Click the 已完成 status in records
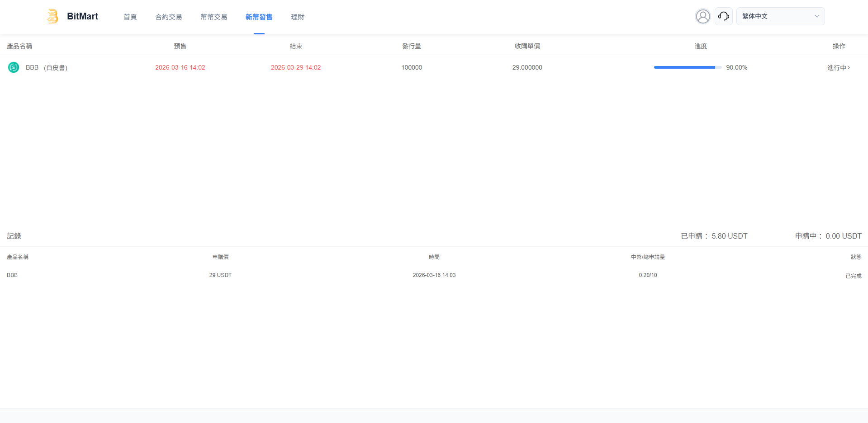 853,276
